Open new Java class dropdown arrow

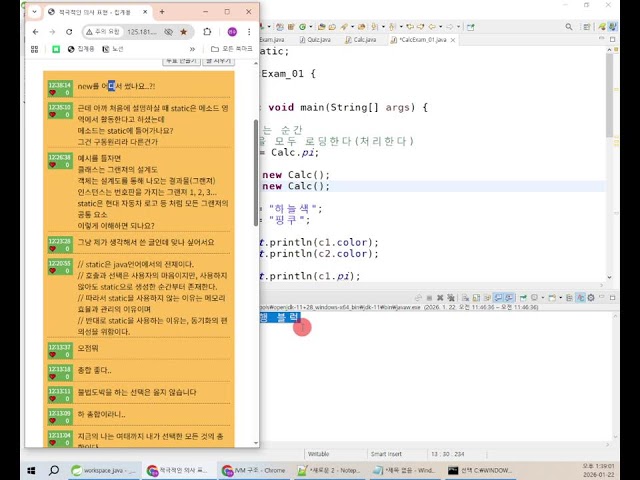pos(311,27)
